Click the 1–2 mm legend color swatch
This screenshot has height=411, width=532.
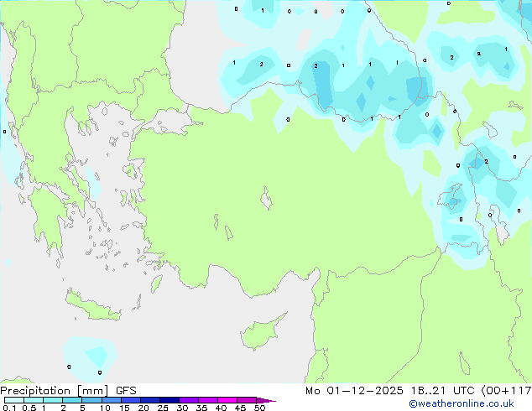[53, 400]
